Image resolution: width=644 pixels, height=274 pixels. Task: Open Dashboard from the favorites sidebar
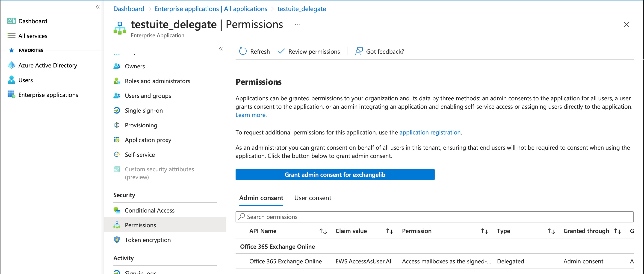pyautogui.click(x=32, y=21)
